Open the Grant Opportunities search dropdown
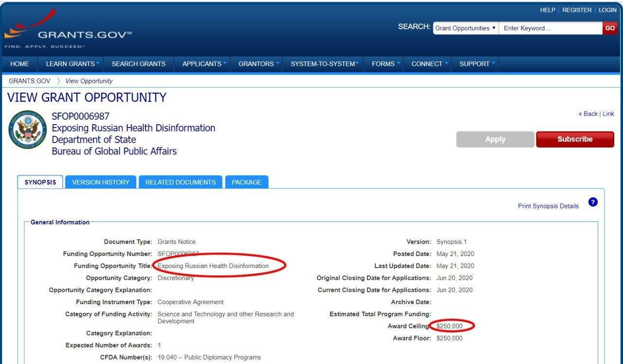Image resolution: width=623 pixels, height=364 pixels. pos(465,28)
